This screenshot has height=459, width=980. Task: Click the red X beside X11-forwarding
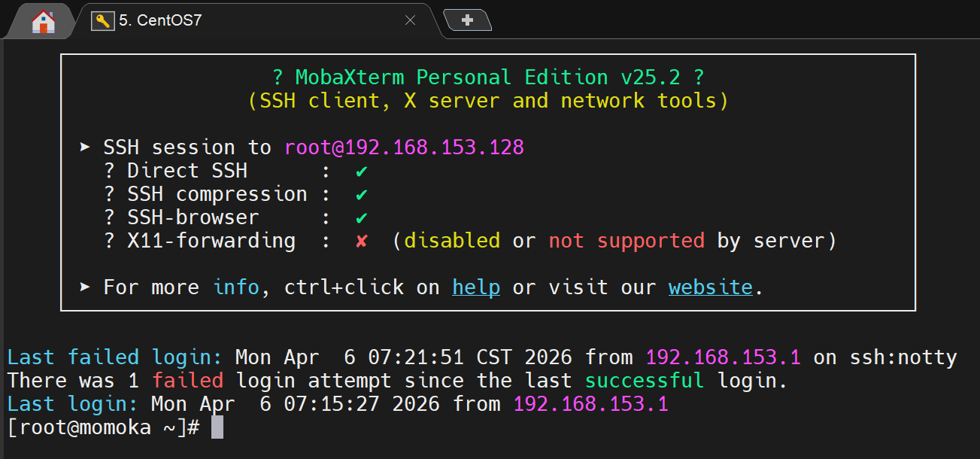pyautogui.click(x=362, y=241)
